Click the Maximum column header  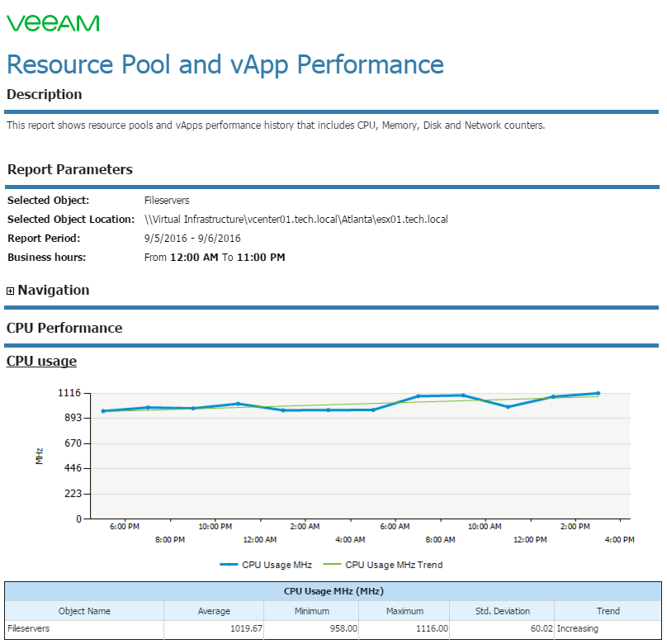404,611
